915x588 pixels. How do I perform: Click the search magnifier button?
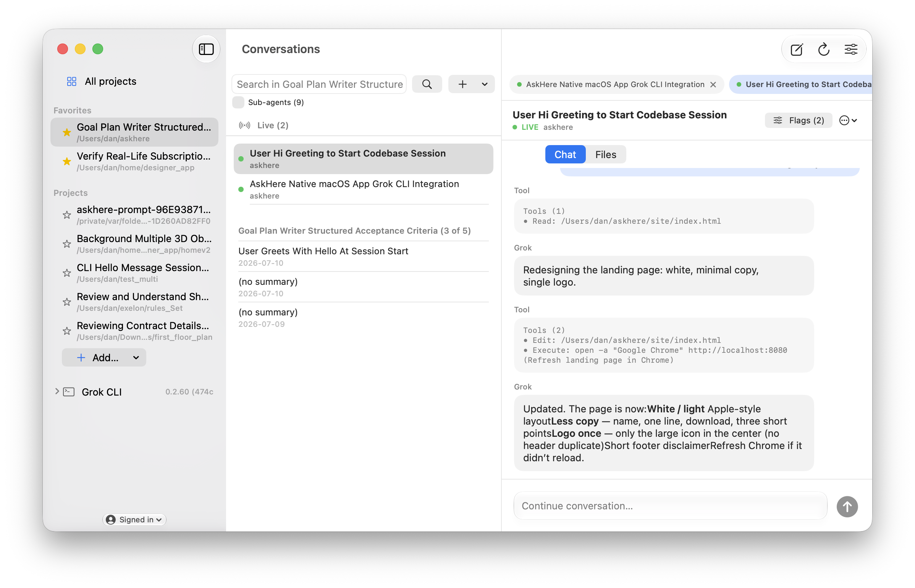pos(427,84)
